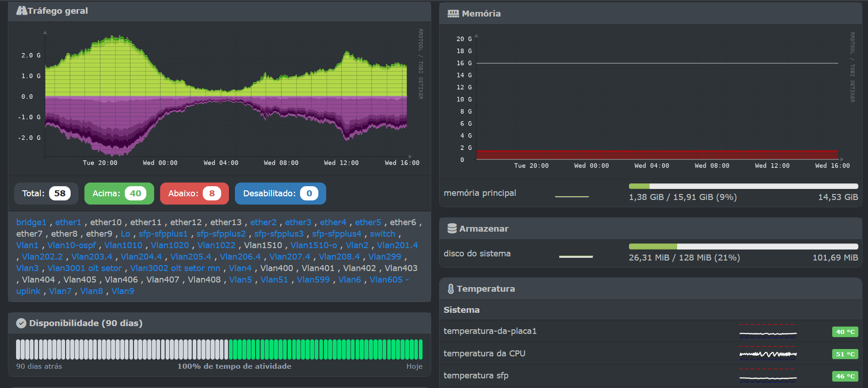The width and height of the screenshot is (868, 388).
Task: Open the Vlan1010 link
Action: pos(123,245)
